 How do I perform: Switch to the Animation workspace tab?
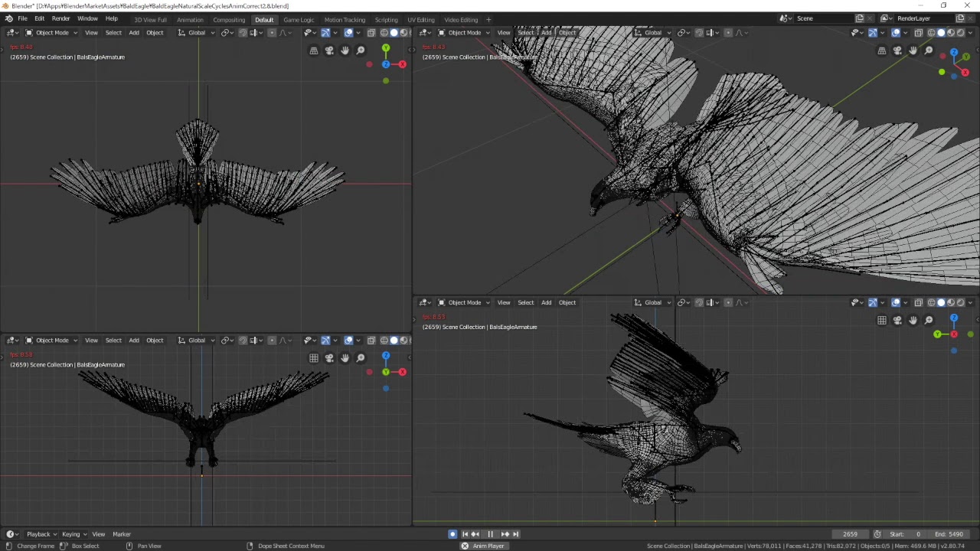pos(190,20)
